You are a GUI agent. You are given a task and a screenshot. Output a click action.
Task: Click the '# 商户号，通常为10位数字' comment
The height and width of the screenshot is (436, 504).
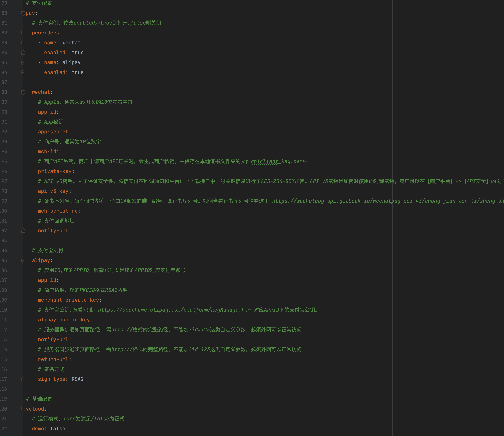(x=69, y=142)
